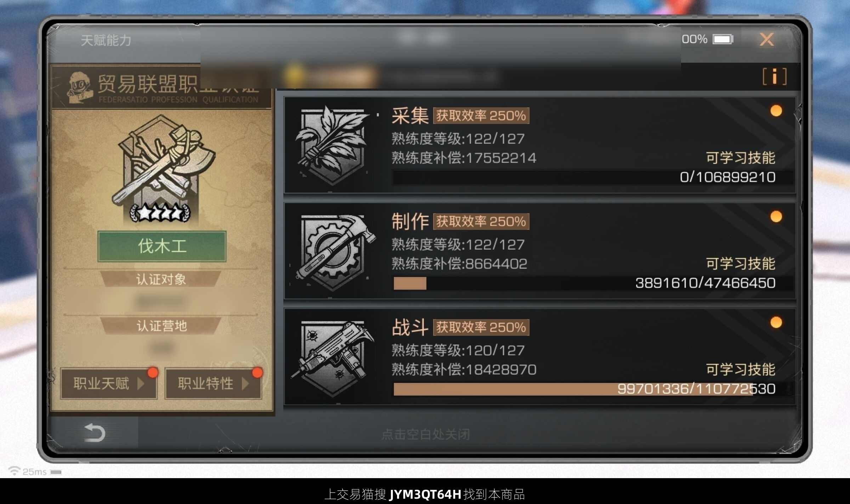850x504 pixels.
Task: Open the 职业天赋 arrow button
Action: coord(109,384)
